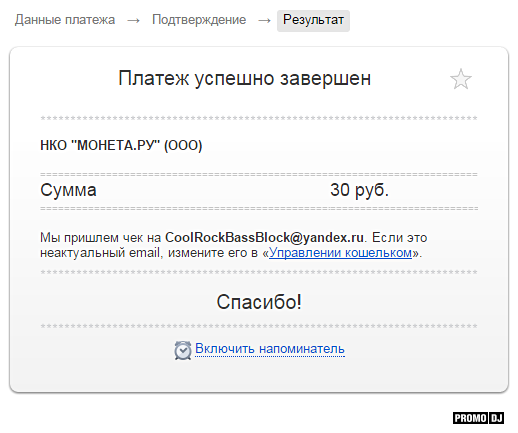
Task: Go to the 'Подтверждение' step
Action: click(x=199, y=20)
